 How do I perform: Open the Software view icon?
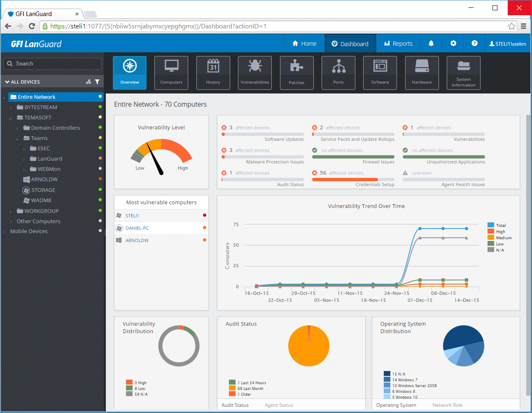coord(380,72)
